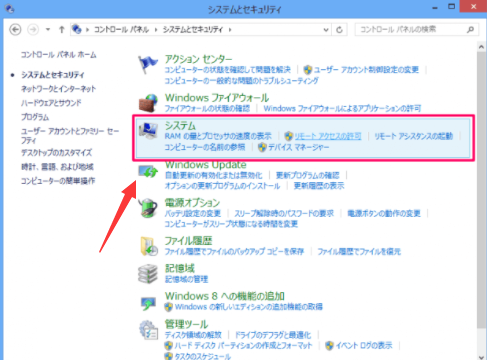Image resolution: width=487 pixels, height=360 pixels.
Task: Open the Windows ファイアウォール heading
Action: point(217,98)
